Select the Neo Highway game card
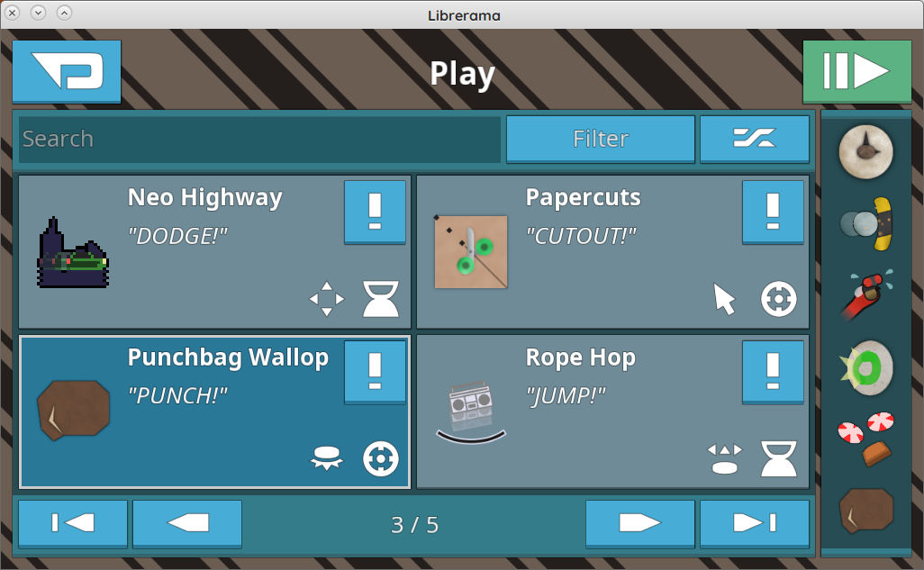Screen dimensions: 924x570 (214, 252)
